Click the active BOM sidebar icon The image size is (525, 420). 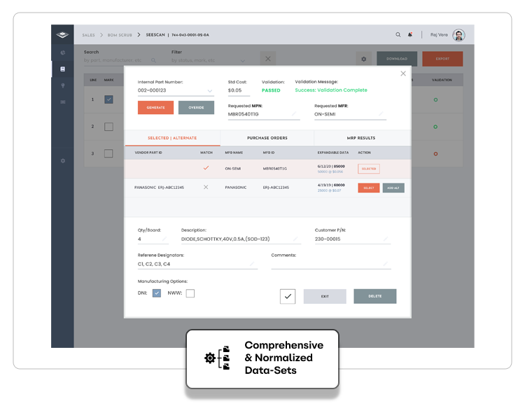(62, 69)
